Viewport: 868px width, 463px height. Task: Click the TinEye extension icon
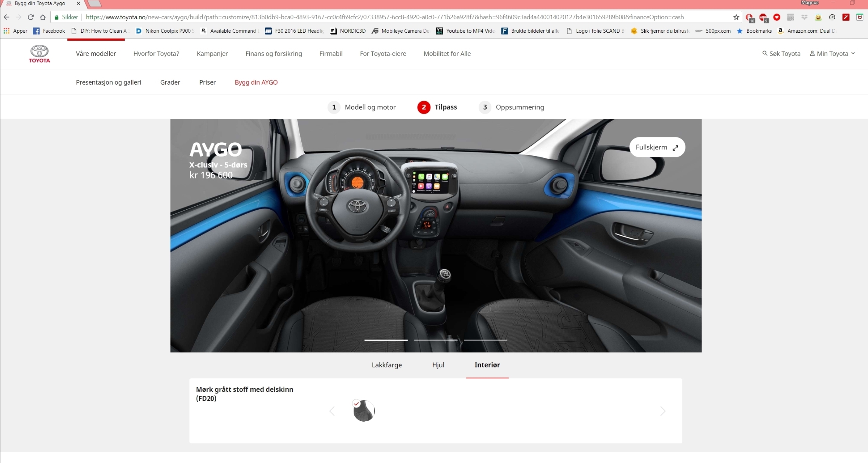(791, 17)
